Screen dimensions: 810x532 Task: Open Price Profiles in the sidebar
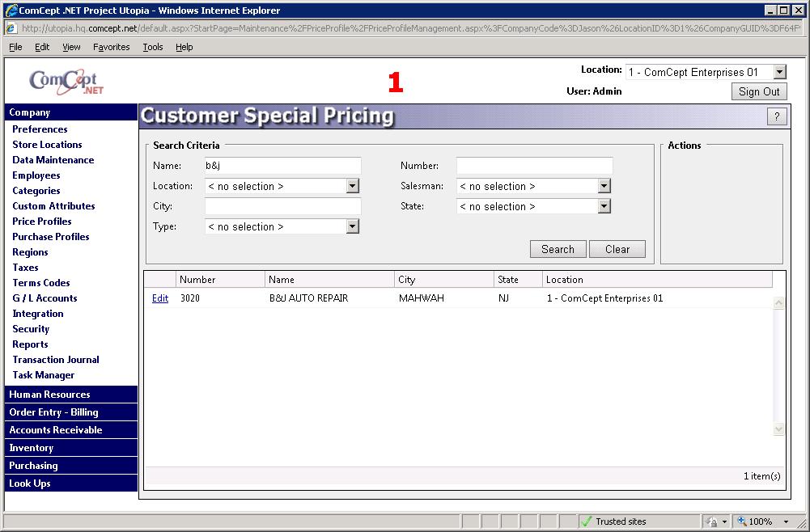pyautogui.click(x=42, y=222)
